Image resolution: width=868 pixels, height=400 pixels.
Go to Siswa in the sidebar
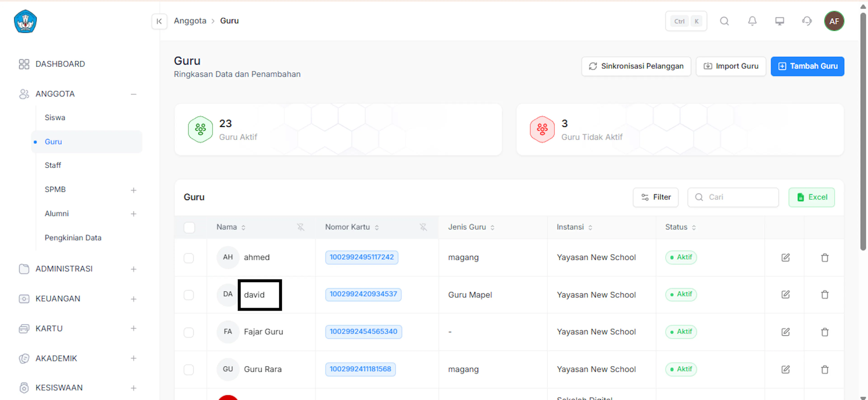55,117
